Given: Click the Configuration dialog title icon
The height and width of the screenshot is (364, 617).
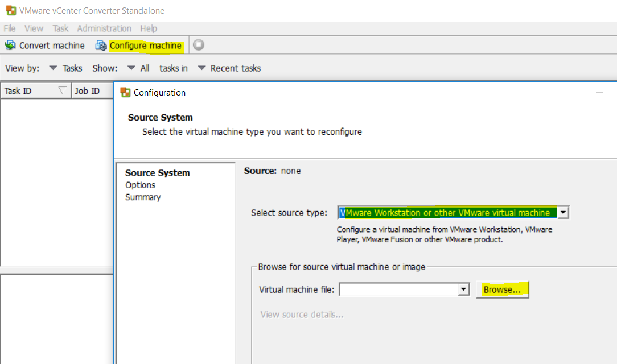Looking at the screenshot, I should (126, 92).
